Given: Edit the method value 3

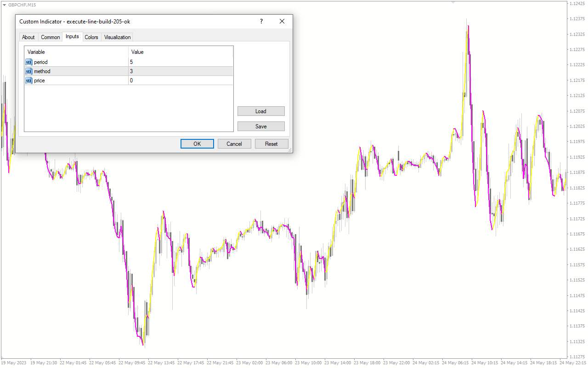Looking at the screenshot, I should (x=181, y=71).
